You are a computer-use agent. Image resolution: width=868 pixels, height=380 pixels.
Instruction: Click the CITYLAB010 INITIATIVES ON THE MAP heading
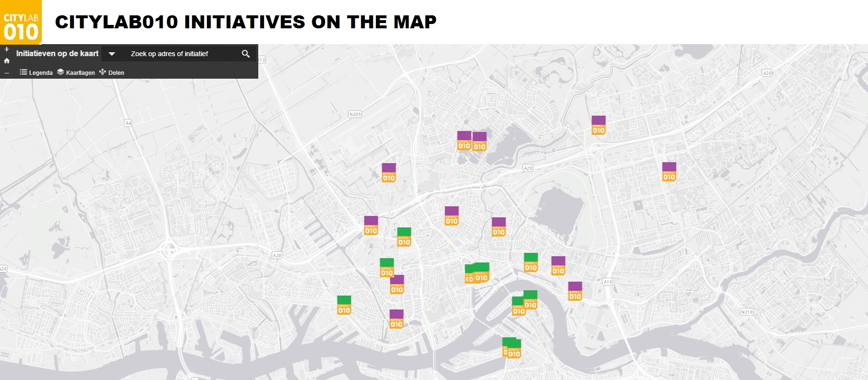click(x=245, y=22)
